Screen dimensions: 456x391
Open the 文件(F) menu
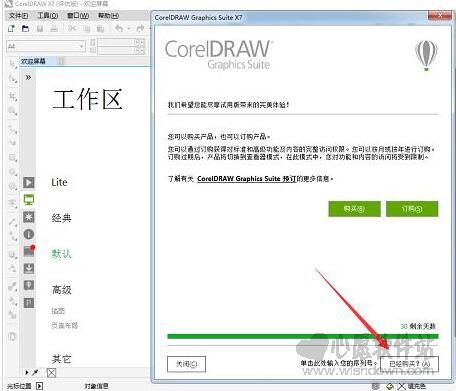click(18, 16)
